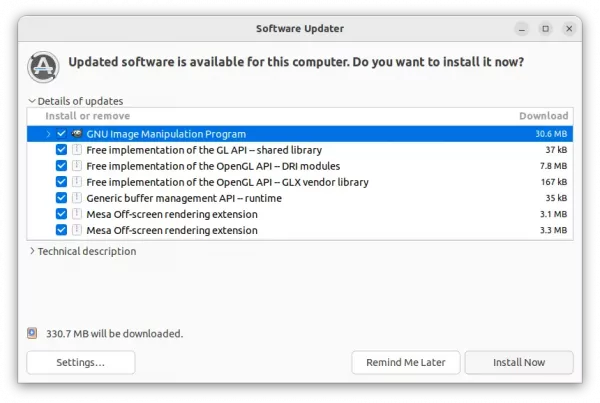Select the OpenGL API GLX vendor library row
600x403 pixels.
(x=300, y=182)
